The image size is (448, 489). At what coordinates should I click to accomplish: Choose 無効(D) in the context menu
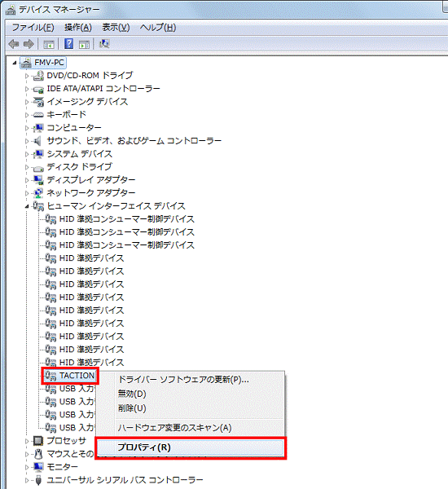coord(190,394)
